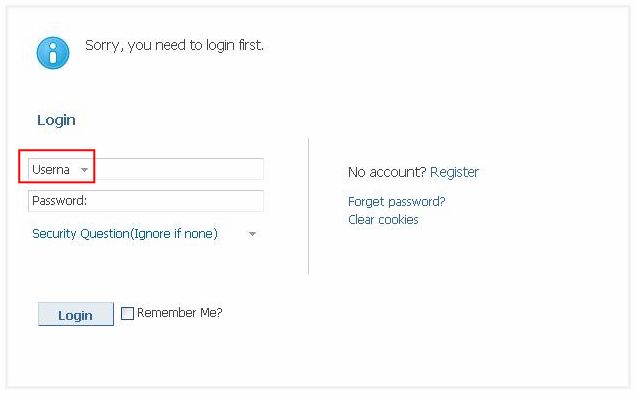
Task: Click the 'Password:' label inside the field
Action: (x=60, y=201)
